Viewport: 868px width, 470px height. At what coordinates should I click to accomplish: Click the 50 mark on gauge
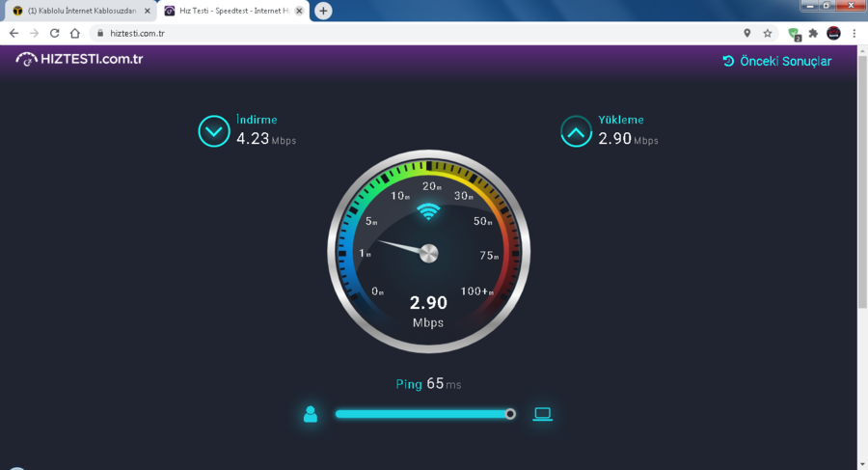click(x=483, y=221)
